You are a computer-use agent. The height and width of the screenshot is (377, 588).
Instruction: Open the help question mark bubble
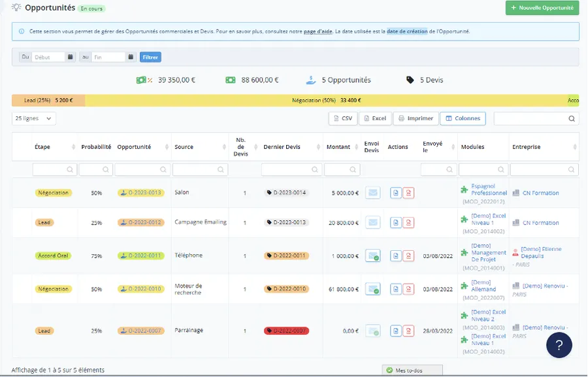(x=559, y=345)
